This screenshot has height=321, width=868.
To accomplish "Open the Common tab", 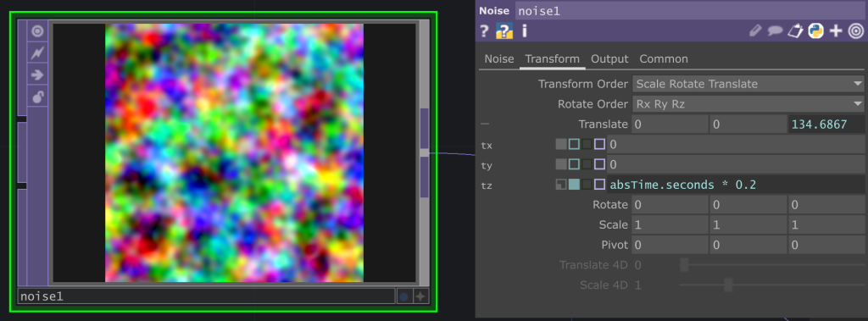I will click(x=664, y=58).
